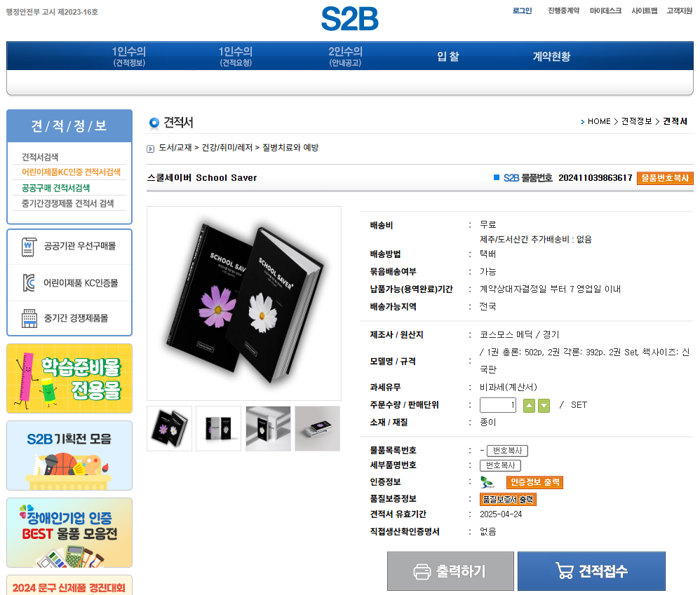Click the order quantity input field
Screen dimensions: 700x595
(498, 405)
